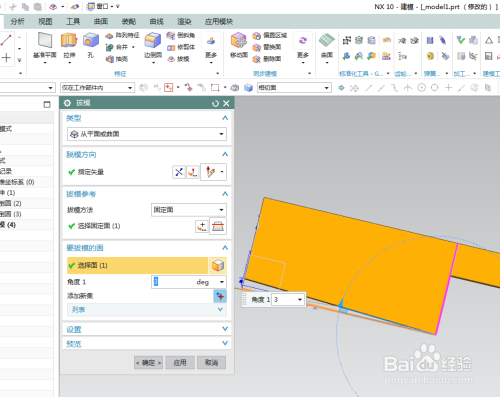
Task: Click the 确定 OK button
Action: [x=148, y=363]
